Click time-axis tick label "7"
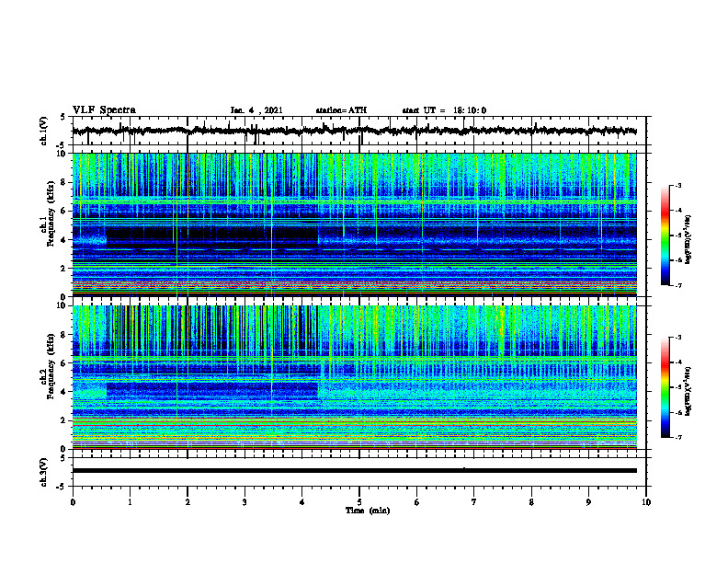Screen dimensions: 728x563 (x=474, y=502)
